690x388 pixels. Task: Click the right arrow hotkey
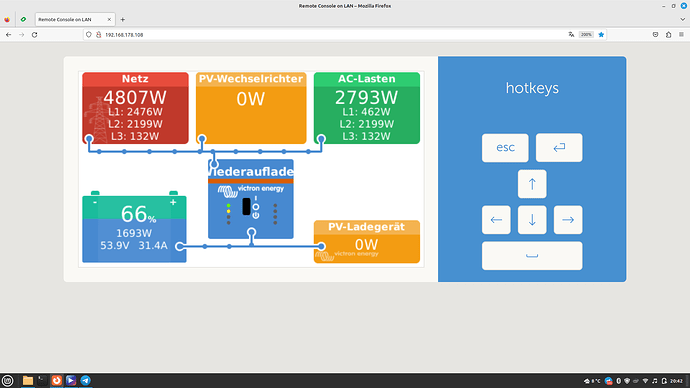point(568,220)
